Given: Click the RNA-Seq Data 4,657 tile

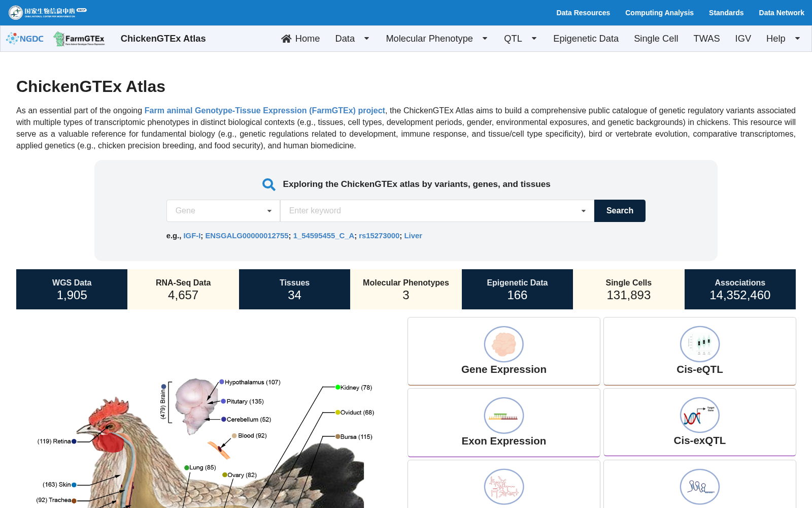Looking at the screenshot, I should [183, 289].
